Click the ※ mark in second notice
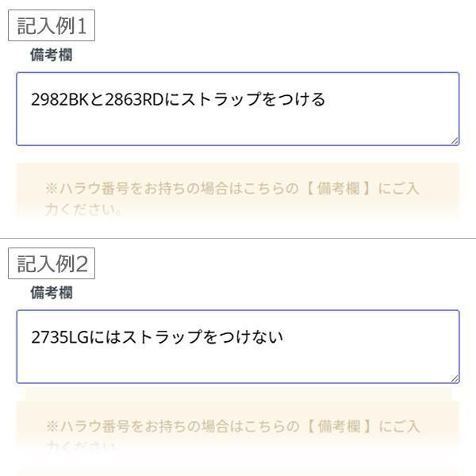Image resolution: width=476 pixels, height=476 pixels. (52, 427)
